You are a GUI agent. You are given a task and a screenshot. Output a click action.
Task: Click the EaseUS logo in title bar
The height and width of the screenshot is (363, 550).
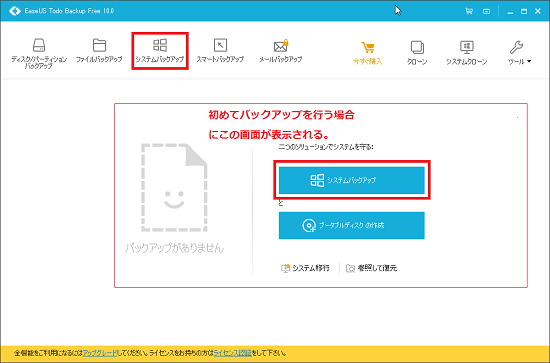[x=15, y=11]
